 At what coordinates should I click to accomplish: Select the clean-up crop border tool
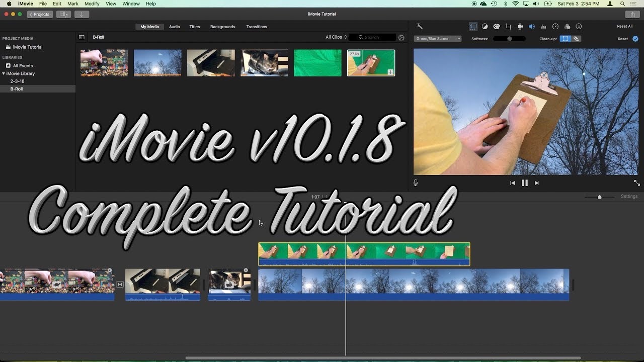tap(565, 39)
